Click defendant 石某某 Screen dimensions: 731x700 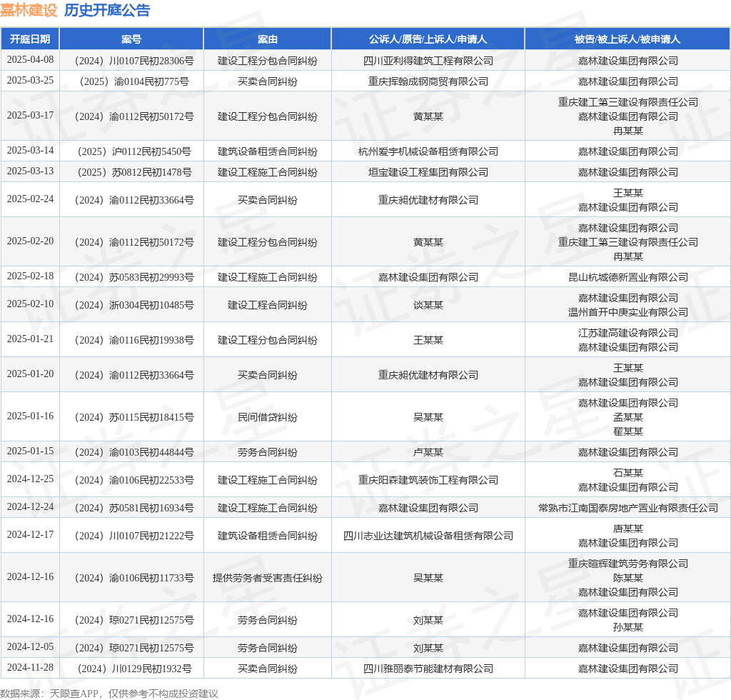tap(628, 473)
